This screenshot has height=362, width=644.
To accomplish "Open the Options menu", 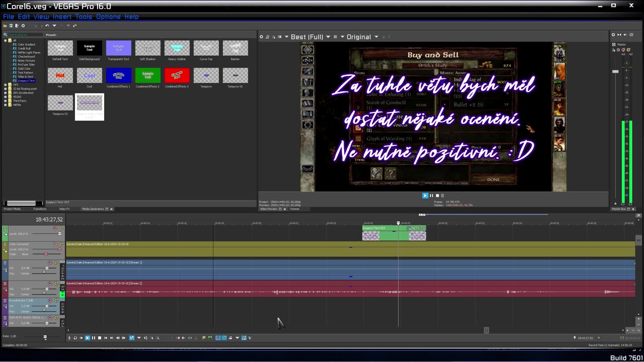I will pyautogui.click(x=108, y=17).
